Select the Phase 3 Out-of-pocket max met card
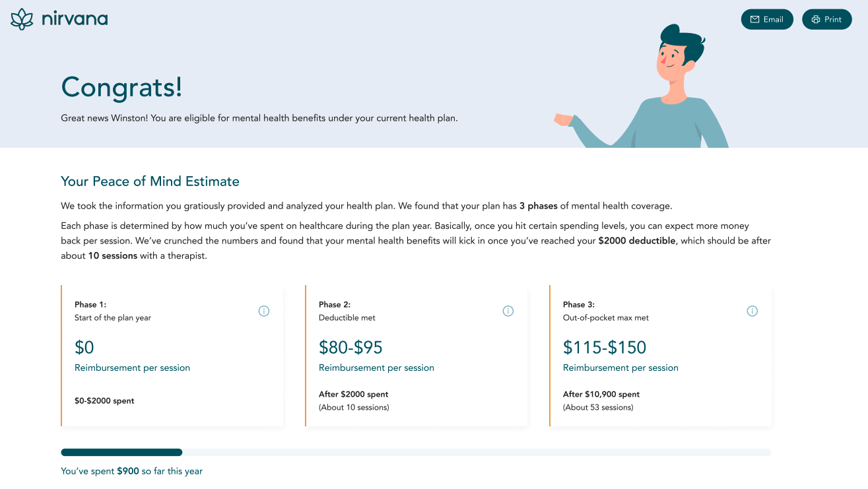The width and height of the screenshot is (868, 489). click(x=661, y=356)
